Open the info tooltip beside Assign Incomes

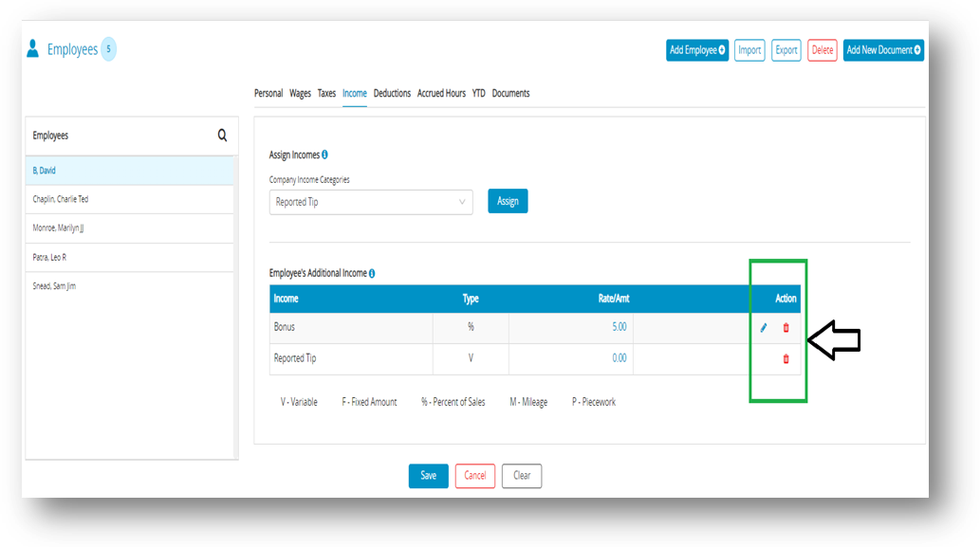323,155
